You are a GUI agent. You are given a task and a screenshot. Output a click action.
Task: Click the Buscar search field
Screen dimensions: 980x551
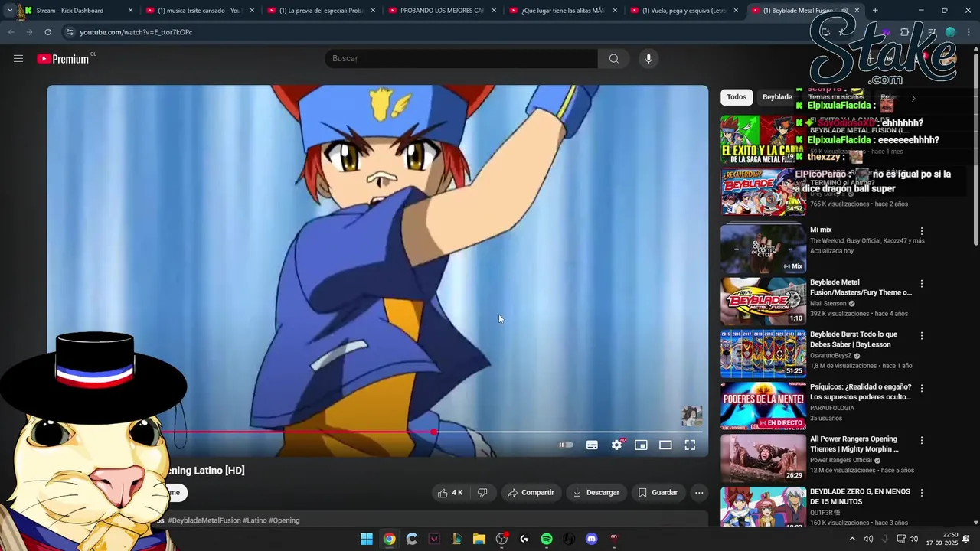(x=462, y=59)
